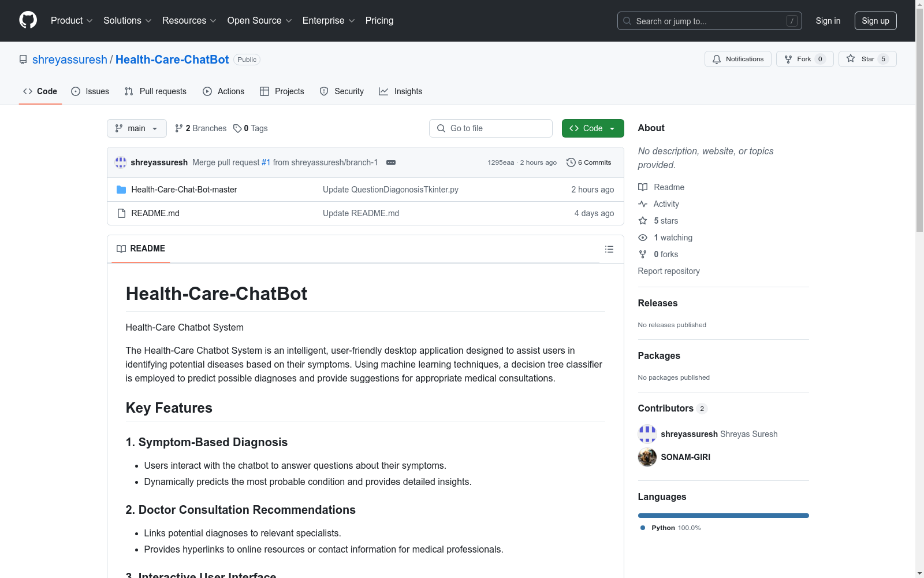This screenshot has height=578, width=924.
Task: Click the shreyassuresh commit author avatar
Action: [121, 162]
